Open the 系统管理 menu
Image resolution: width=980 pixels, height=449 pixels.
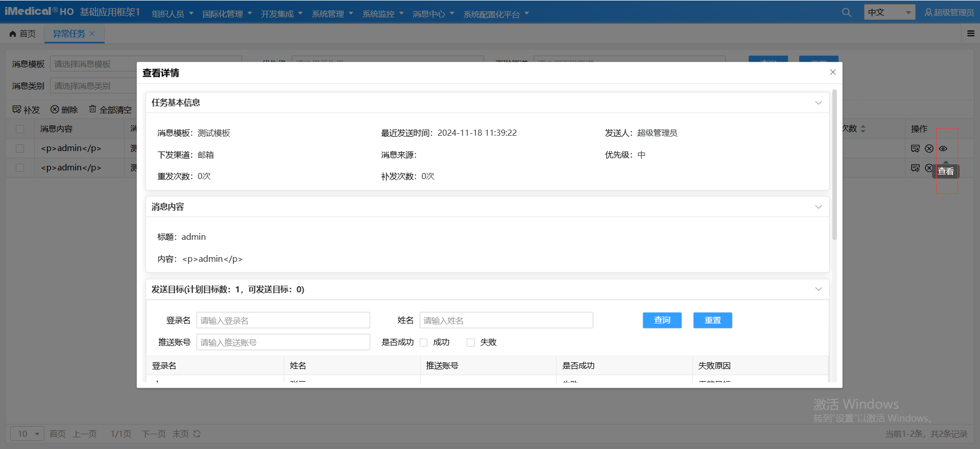point(332,14)
